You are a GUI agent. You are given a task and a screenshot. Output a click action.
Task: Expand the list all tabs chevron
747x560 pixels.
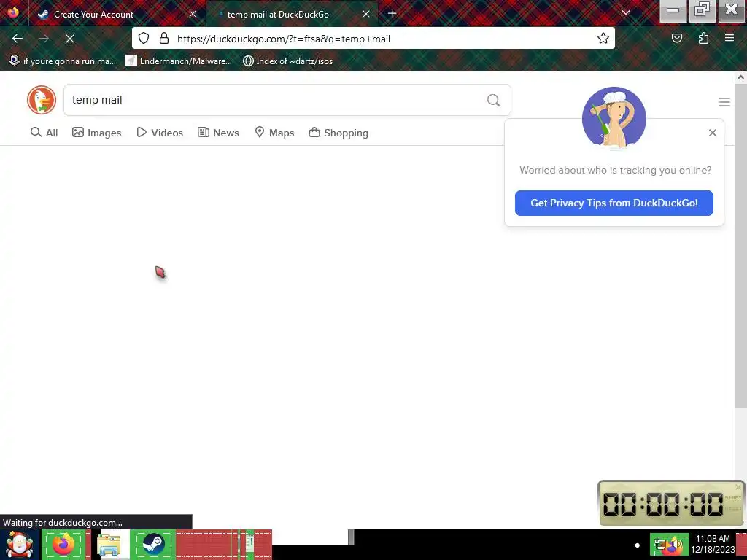point(626,13)
